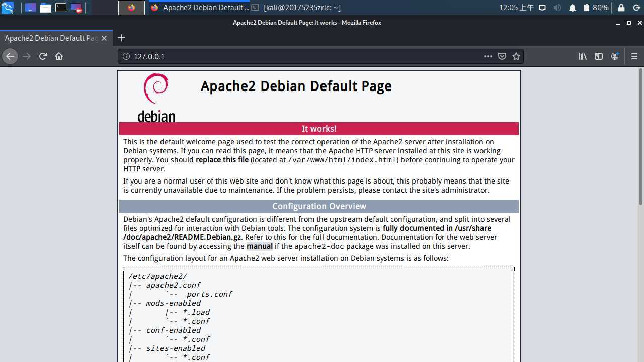The height and width of the screenshot is (362, 644).
Task: Click the apache2-doc package name text
Action: [x=319, y=246]
